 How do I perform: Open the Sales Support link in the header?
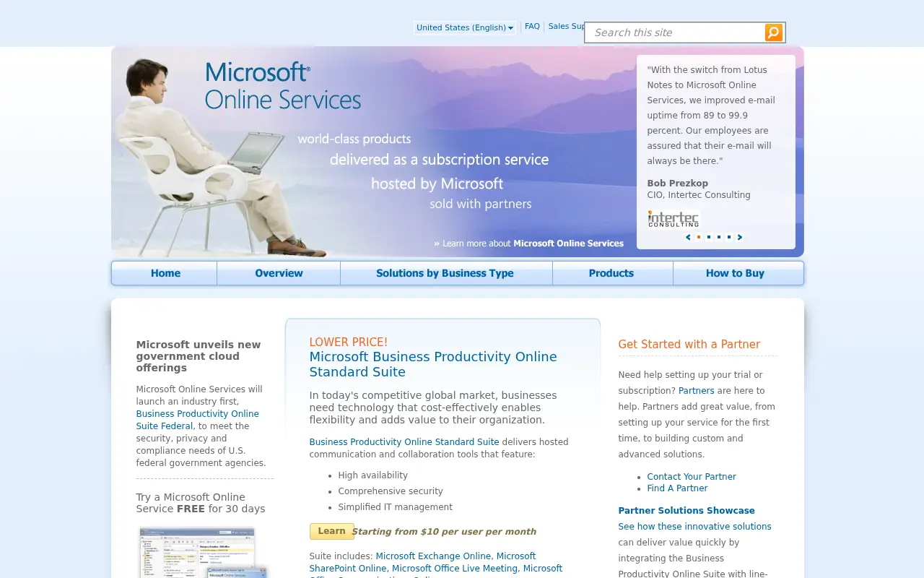point(567,27)
